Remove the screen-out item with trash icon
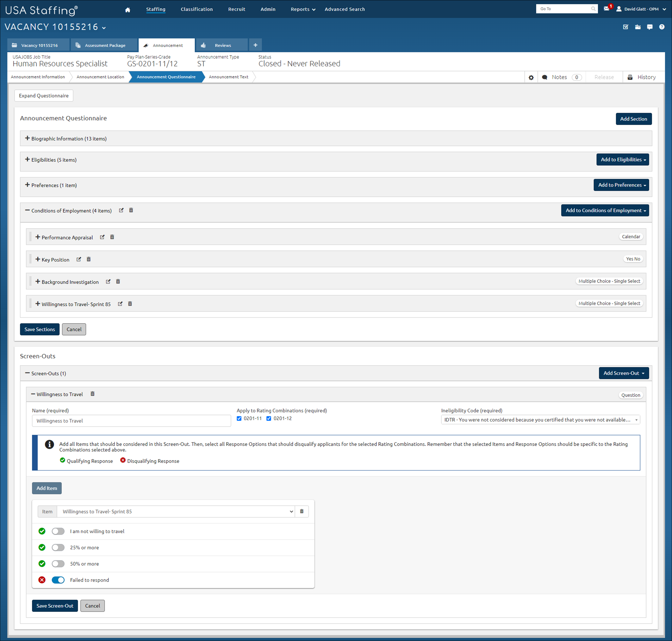672x641 pixels. [x=302, y=512]
